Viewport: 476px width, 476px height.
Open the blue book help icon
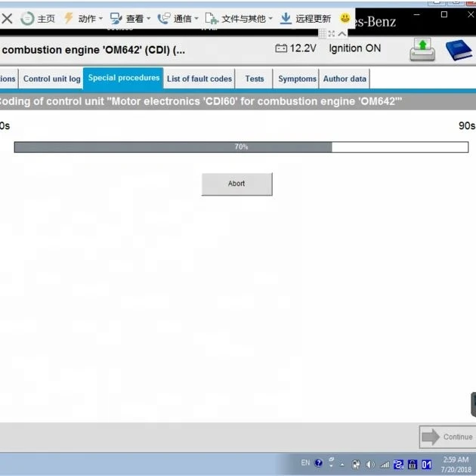click(x=459, y=50)
